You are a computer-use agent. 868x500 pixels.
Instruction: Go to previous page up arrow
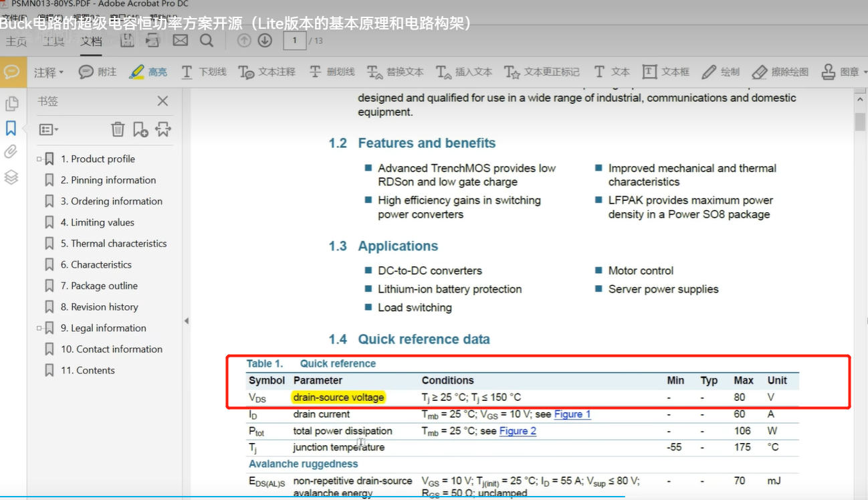point(245,41)
